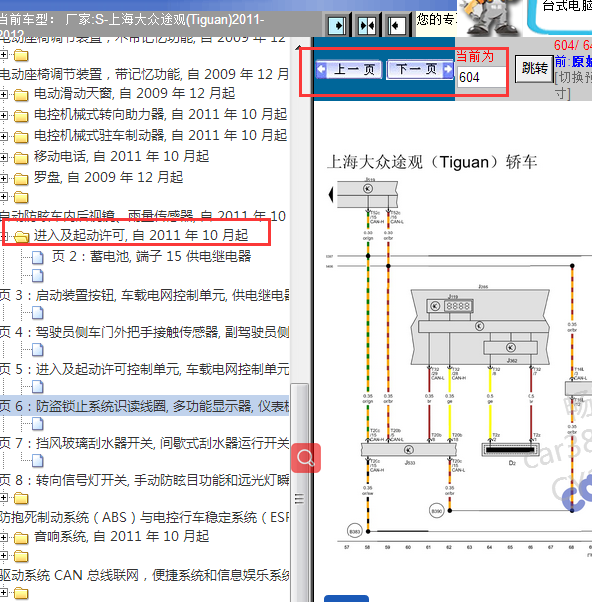Select 电动座椅调节装置，带记忆功能 row
The image size is (592, 602).
tap(144, 74)
